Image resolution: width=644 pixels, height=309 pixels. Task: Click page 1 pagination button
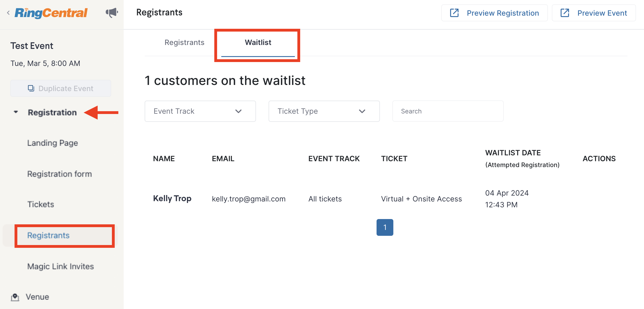[385, 227]
